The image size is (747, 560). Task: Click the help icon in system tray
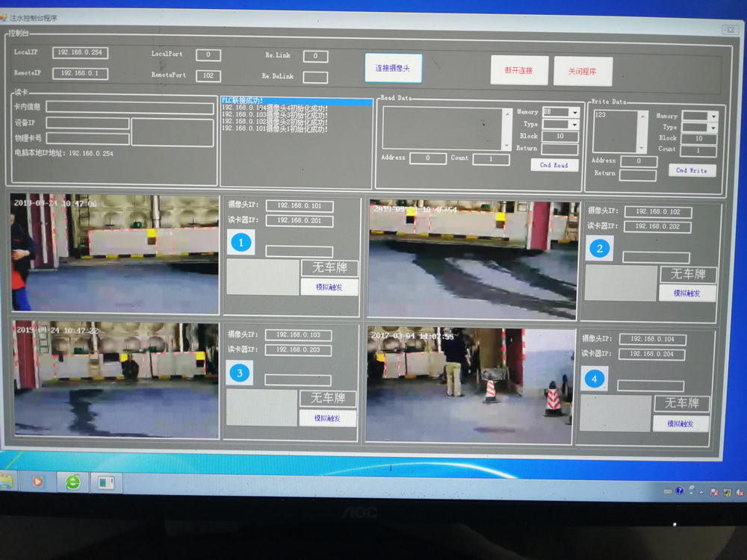pos(679,491)
